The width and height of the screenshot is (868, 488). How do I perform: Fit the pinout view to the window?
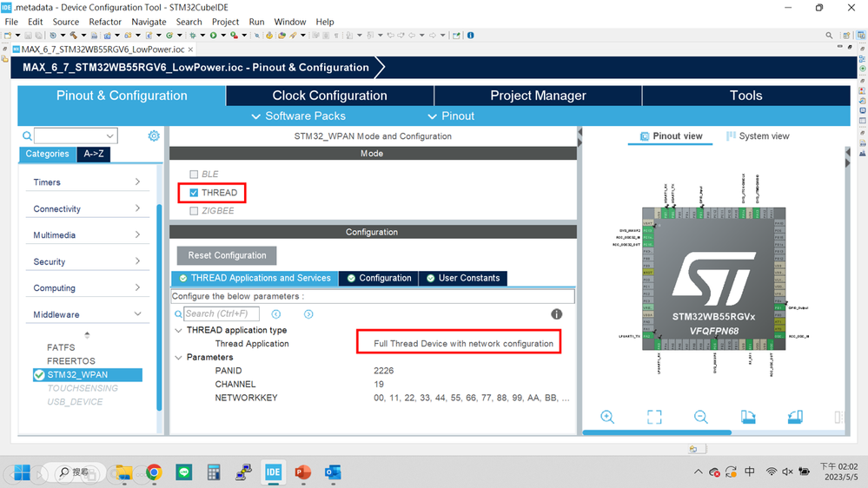pos(654,417)
